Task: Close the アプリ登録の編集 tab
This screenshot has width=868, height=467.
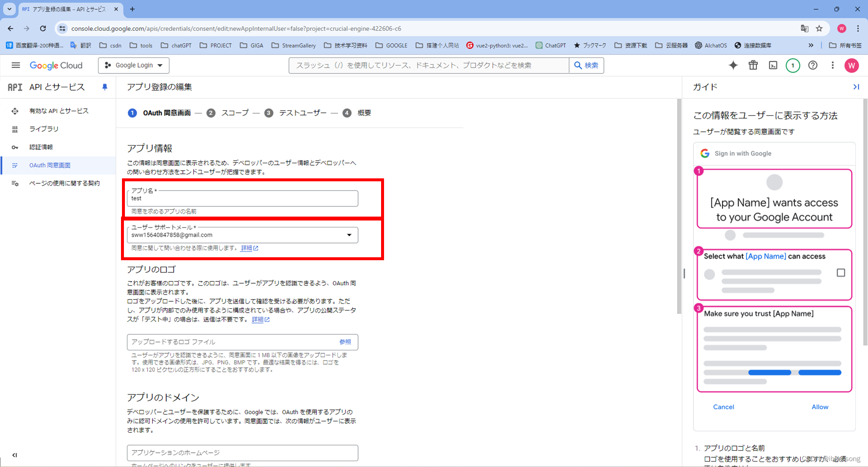Action: (x=116, y=9)
